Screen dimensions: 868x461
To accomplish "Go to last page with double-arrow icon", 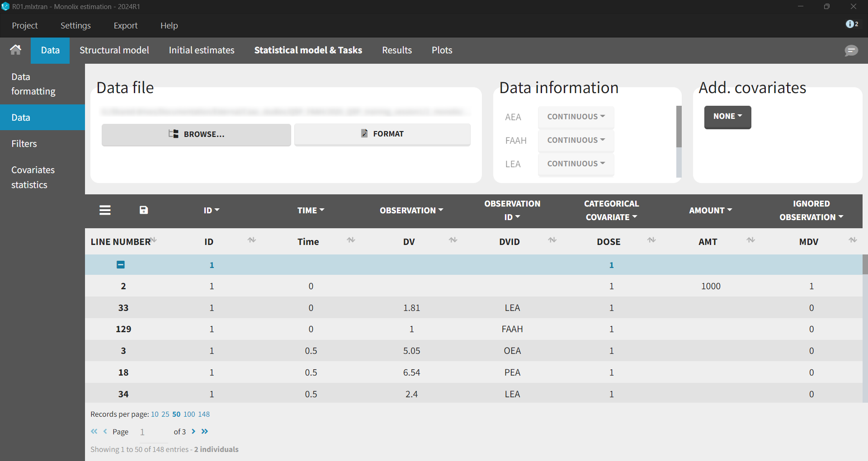I will coord(205,432).
